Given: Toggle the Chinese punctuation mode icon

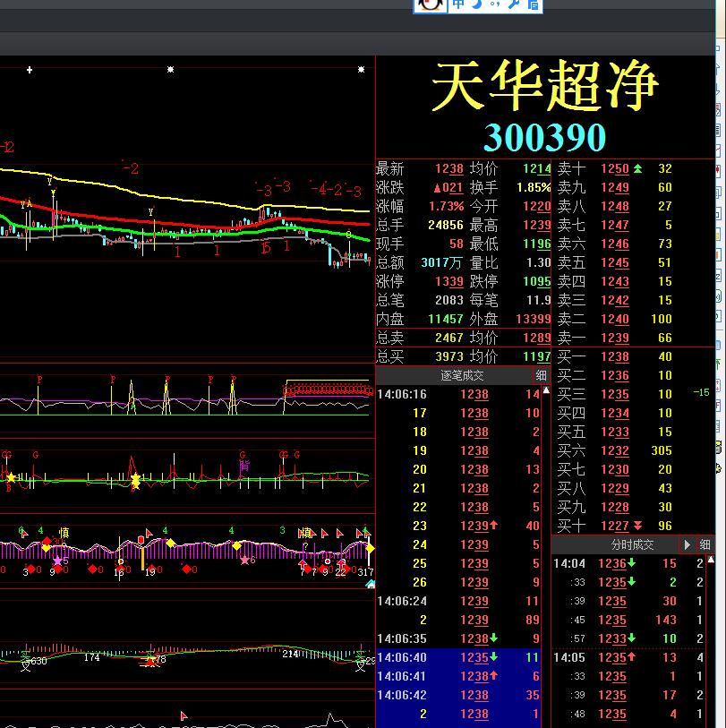Looking at the screenshot, I should [x=494, y=4].
